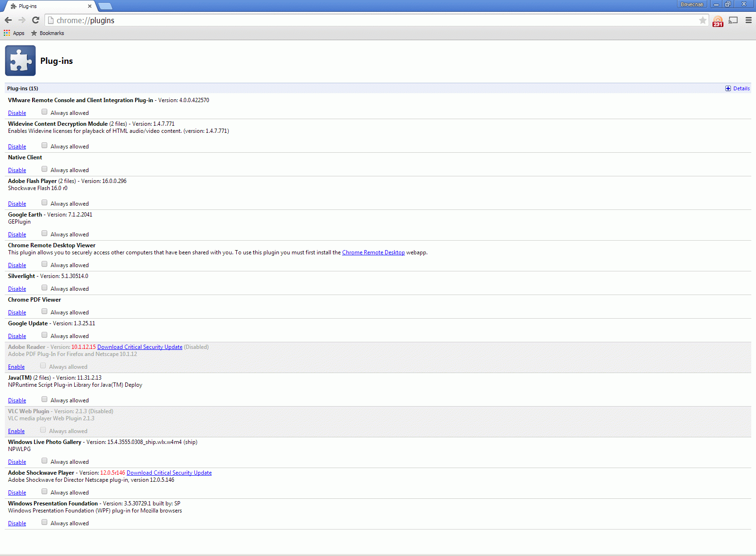This screenshot has height=556, width=756.
Task: Disable Adobe Flash Player
Action: [x=17, y=204]
